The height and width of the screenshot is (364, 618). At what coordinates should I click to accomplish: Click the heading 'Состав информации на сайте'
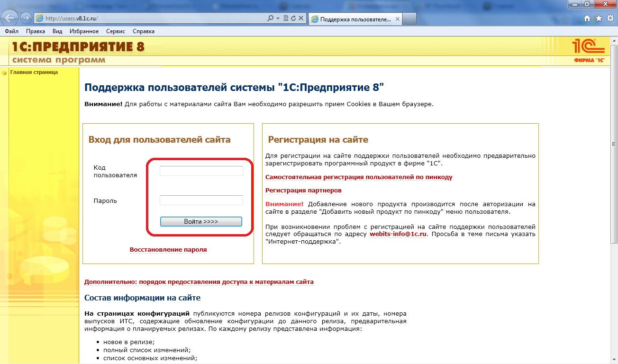click(x=142, y=298)
